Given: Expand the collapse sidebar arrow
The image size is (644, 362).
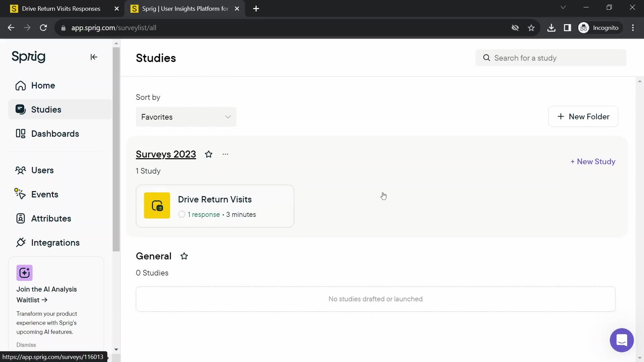Looking at the screenshot, I should click(x=94, y=57).
